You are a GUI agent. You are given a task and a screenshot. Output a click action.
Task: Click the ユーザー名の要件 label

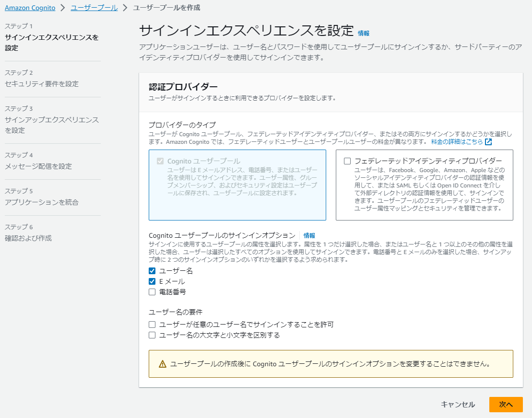(176, 312)
